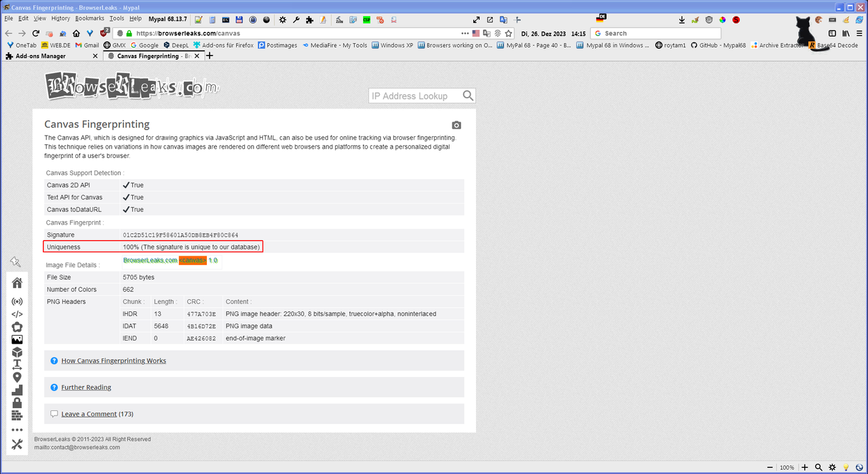Screen dimensions: 868x474
Task: Click the gear settings icon in menu bar toolbar
Action: coord(282,20)
